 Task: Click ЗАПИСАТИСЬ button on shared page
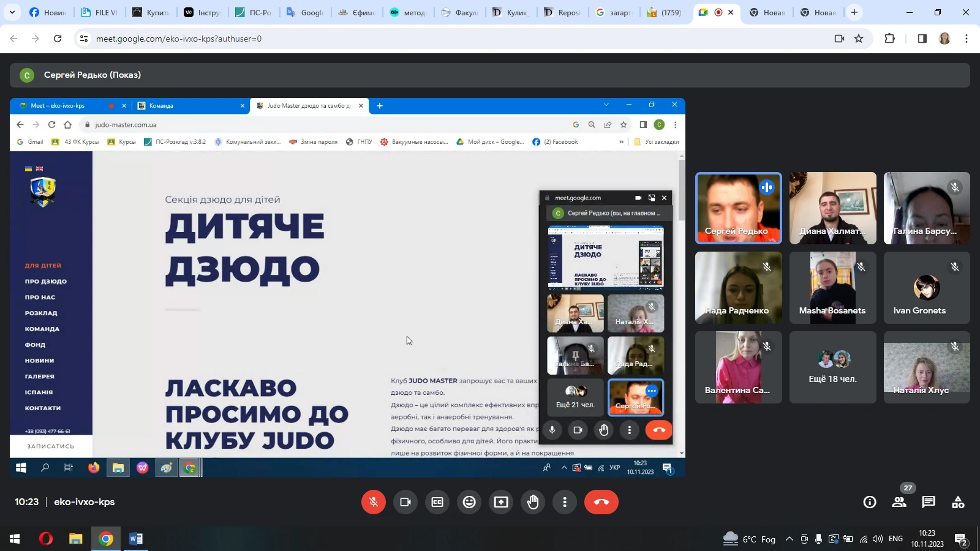pyautogui.click(x=51, y=446)
